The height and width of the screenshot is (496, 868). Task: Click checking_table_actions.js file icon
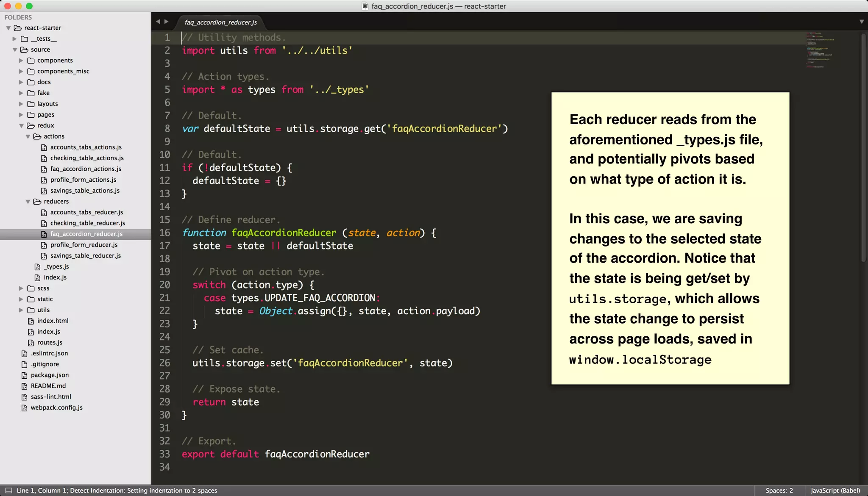point(44,158)
